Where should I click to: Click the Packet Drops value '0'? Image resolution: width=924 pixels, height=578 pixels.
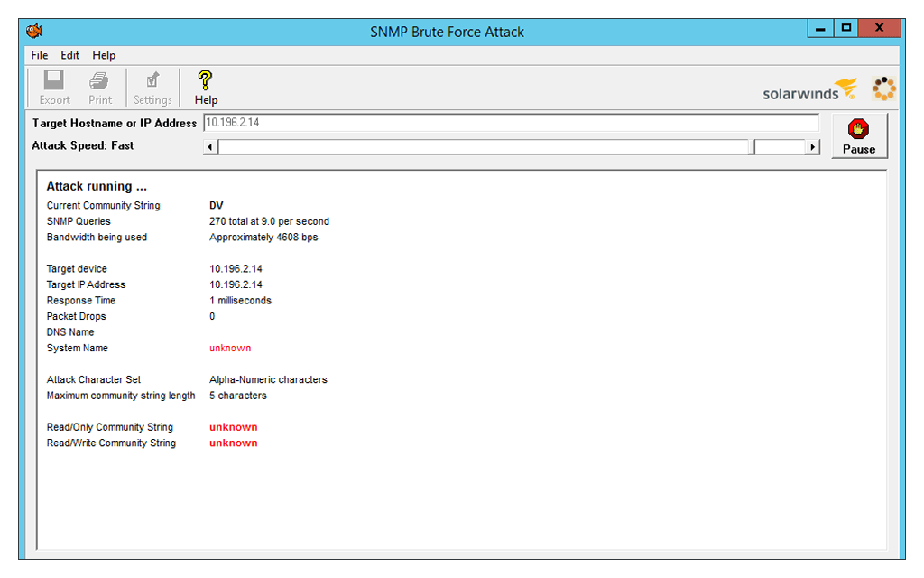click(x=212, y=316)
